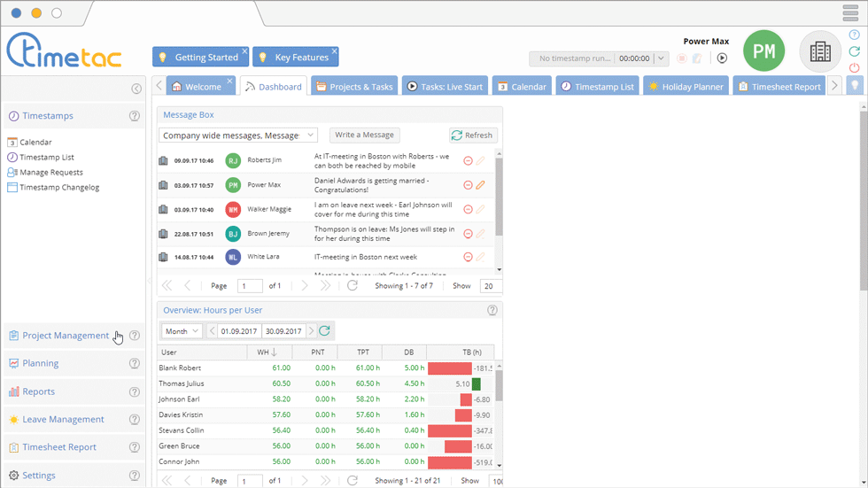The height and width of the screenshot is (488, 868).
Task: Click the refresh icon beside the date range
Action: click(x=325, y=331)
